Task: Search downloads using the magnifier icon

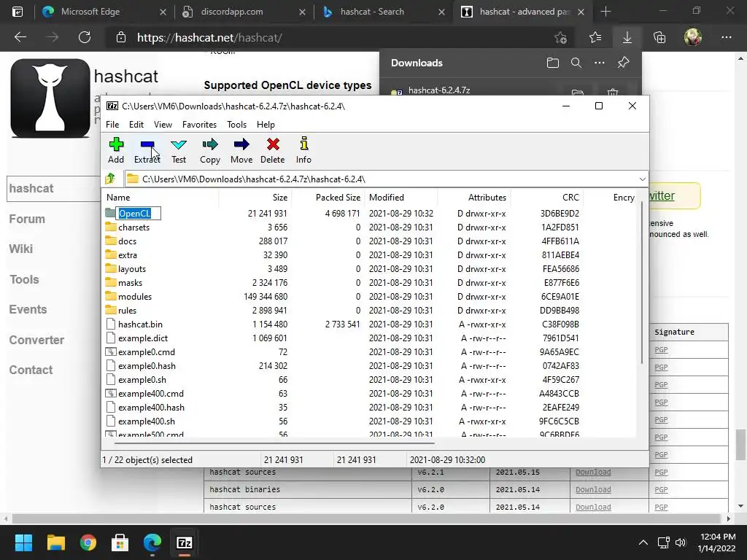Action: [x=576, y=63]
